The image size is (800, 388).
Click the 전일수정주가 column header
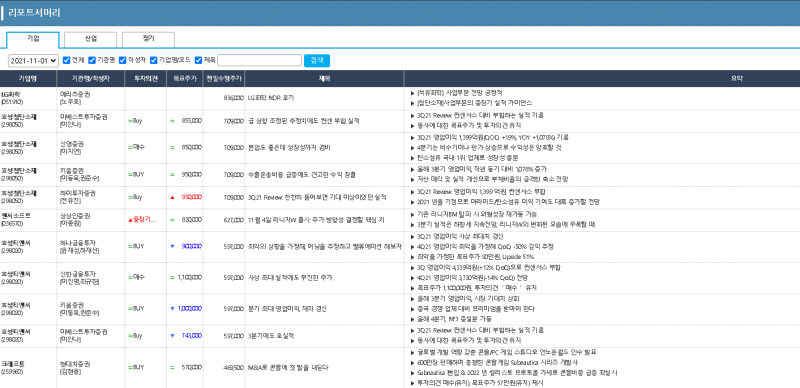(x=223, y=79)
